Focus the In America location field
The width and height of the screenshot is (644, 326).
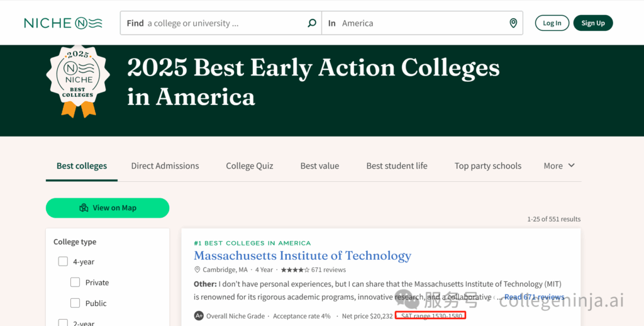click(x=422, y=23)
